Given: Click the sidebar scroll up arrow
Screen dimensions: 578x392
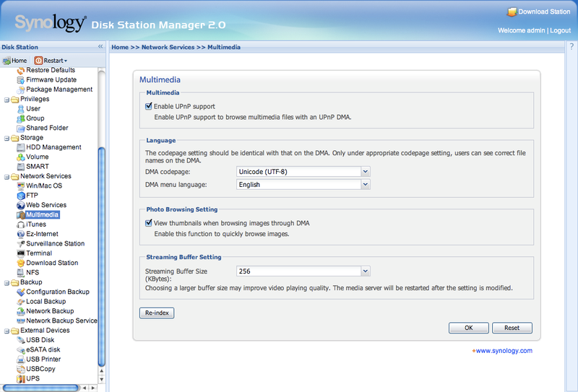Looking at the screenshot, I should pos(101,370).
